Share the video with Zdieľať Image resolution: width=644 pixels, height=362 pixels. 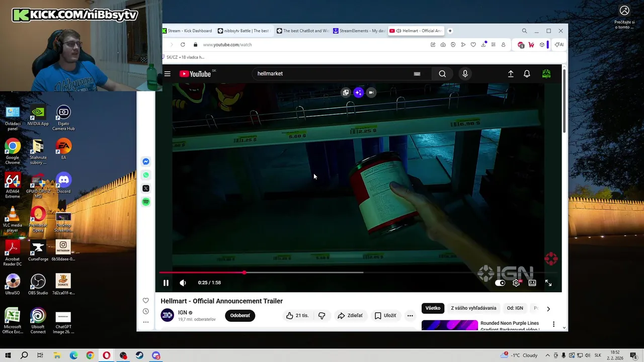coord(350,316)
